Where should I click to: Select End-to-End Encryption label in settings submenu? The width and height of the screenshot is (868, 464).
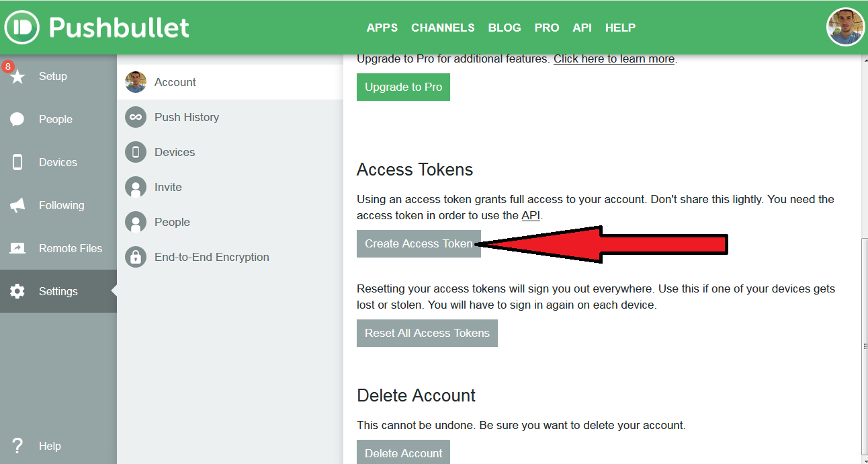click(x=212, y=257)
